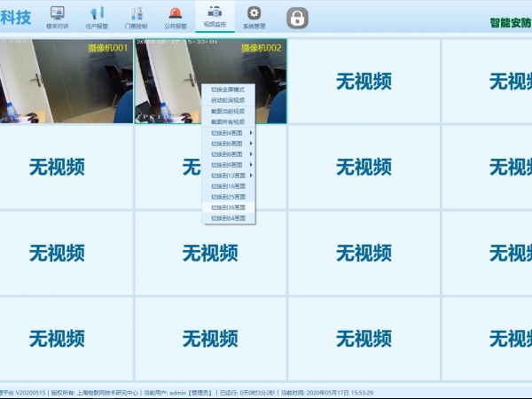Click 截图所有视频 to snapshot all videos
532x399 pixels.
pyautogui.click(x=228, y=122)
